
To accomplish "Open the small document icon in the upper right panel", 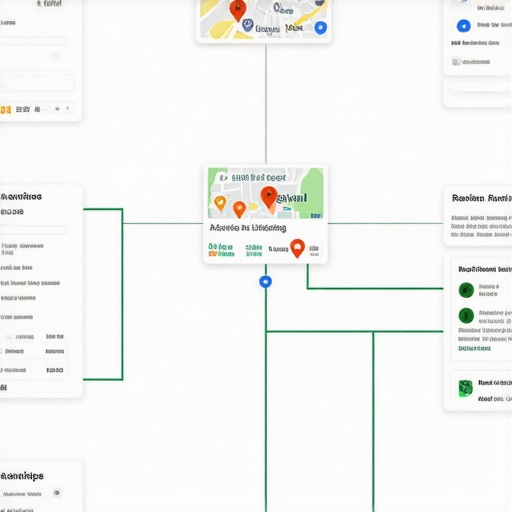I will (456, 62).
